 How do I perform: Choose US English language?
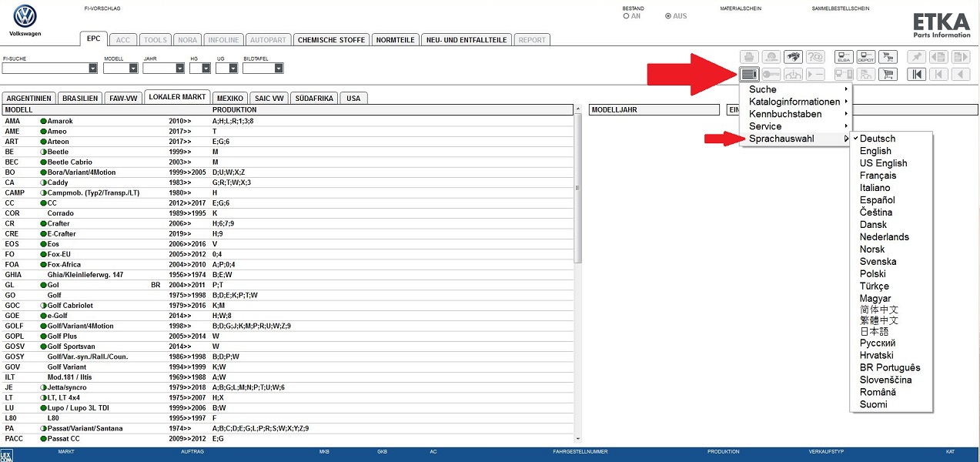click(x=883, y=163)
